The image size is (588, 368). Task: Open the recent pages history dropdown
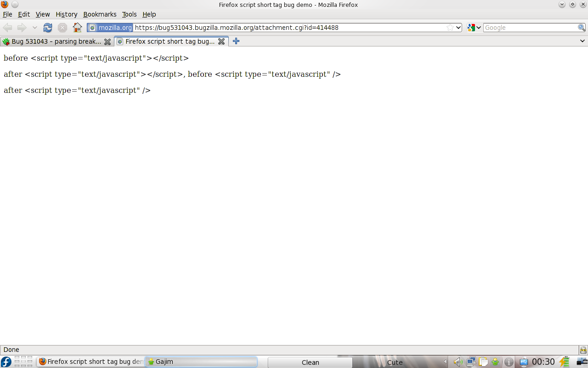coord(34,28)
